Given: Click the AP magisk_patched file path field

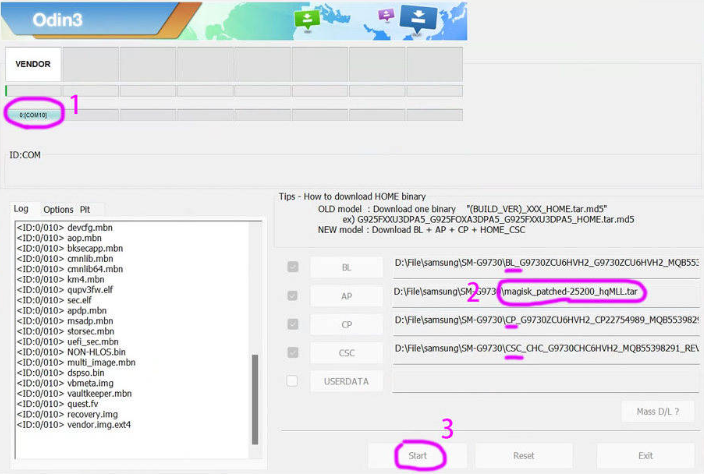Looking at the screenshot, I should click(546, 294).
